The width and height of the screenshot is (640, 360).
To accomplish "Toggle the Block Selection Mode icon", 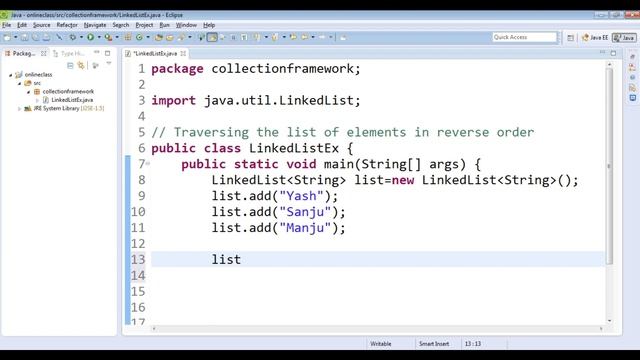I will (233, 38).
